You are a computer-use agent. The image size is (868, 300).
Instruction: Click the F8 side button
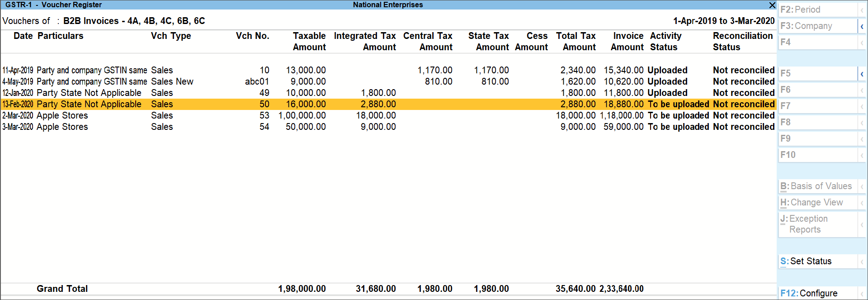[x=818, y=122]
